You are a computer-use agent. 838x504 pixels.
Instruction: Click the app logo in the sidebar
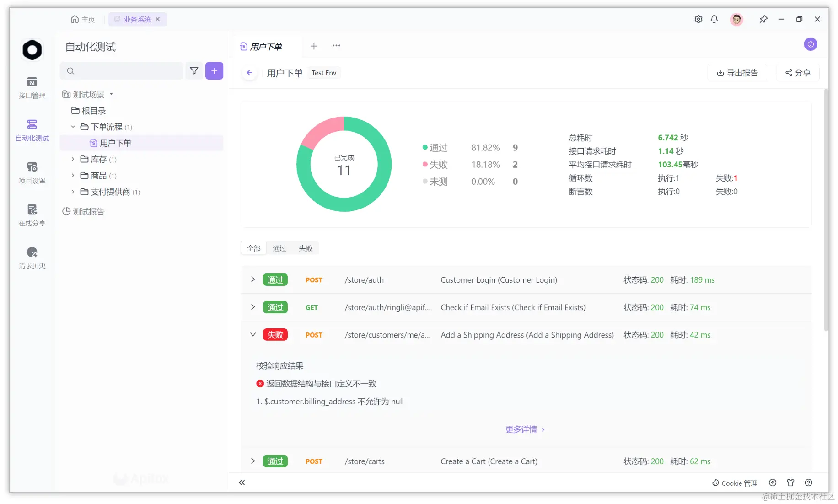(x=32, y=50)
